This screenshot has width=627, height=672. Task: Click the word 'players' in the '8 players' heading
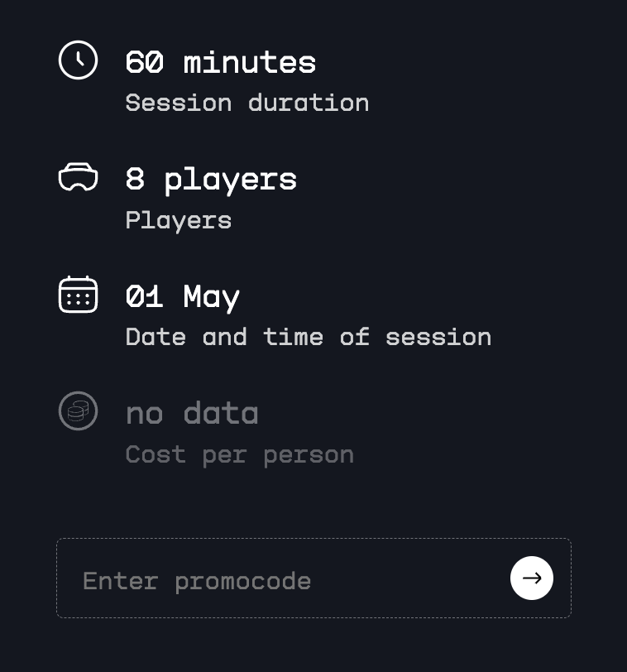coord(230,180)
